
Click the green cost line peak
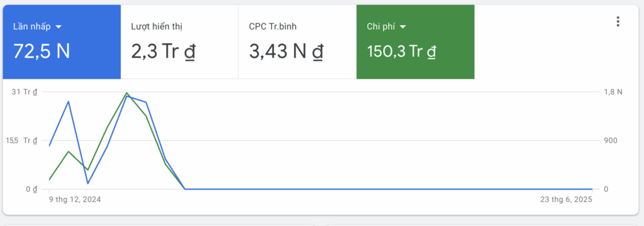[126, 93]
